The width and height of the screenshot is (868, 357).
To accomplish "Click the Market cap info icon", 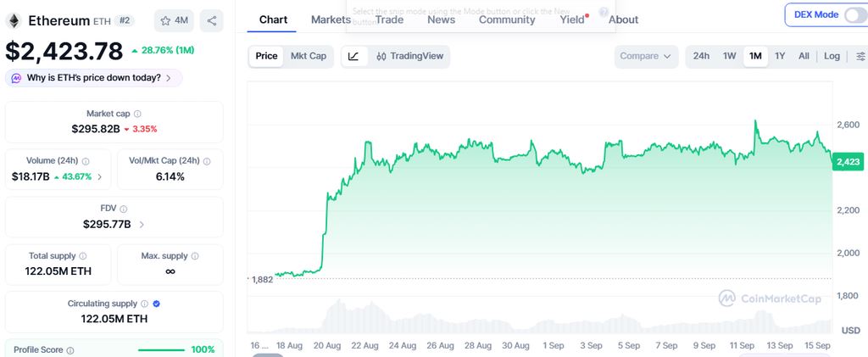I will coord(137,114).
